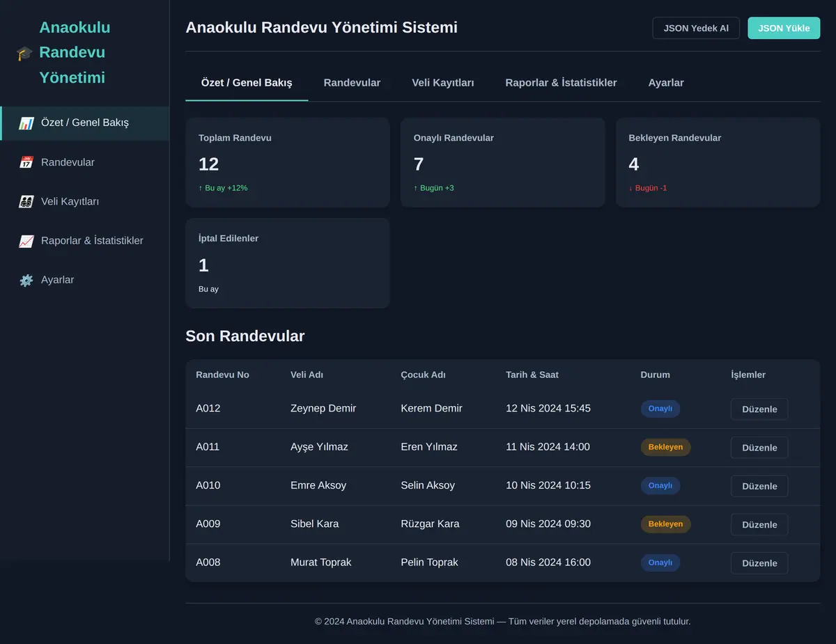Click Düzenle for appointment A011
This screenshot has width=836, height=644.
(x=759, y=448)
